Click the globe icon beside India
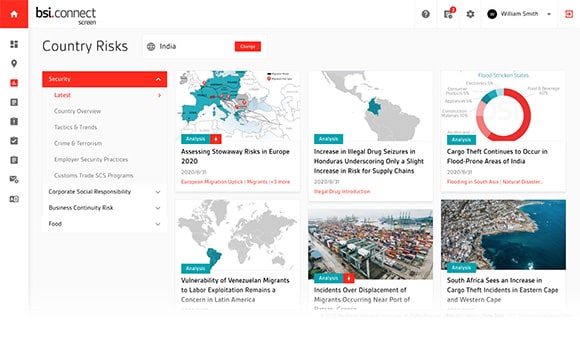This screenshot has height=360, width=580. [151, 47]
